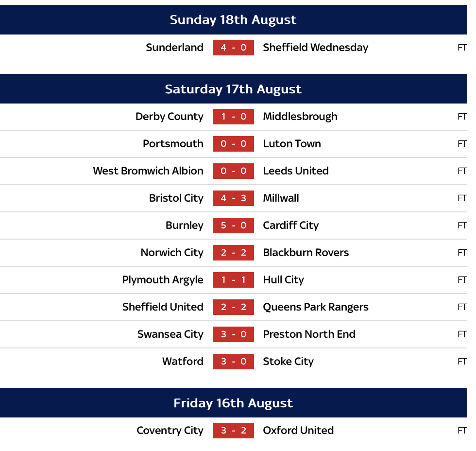Click the Bristol City 4-3 score box
This screenshot has width=476, height=451.
233,198
